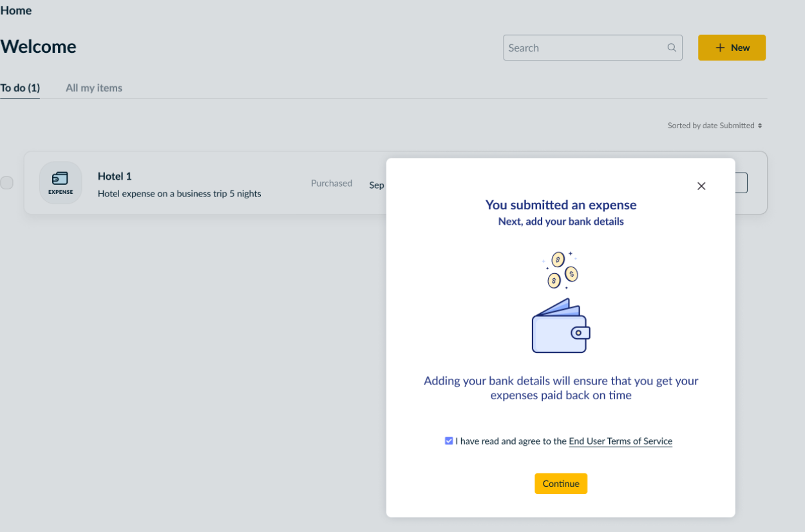Open the End User Terms of Service link
Viewport: 805px width, 532px height.
click(620, 441)
